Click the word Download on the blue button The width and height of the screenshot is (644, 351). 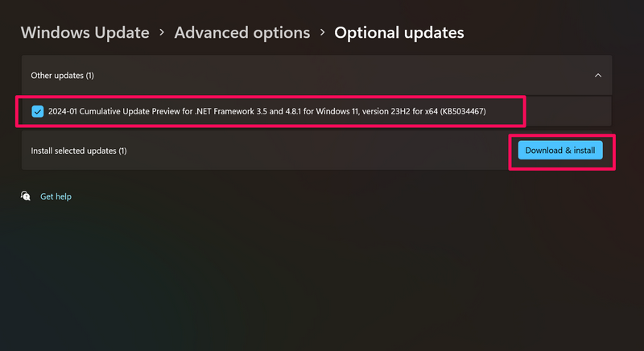click(543, 151)
